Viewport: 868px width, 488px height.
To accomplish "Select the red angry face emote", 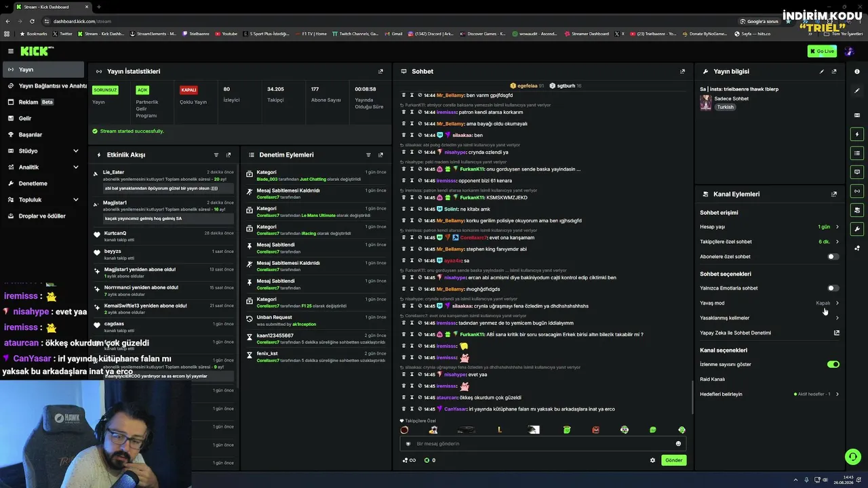I will coord(595,430).
